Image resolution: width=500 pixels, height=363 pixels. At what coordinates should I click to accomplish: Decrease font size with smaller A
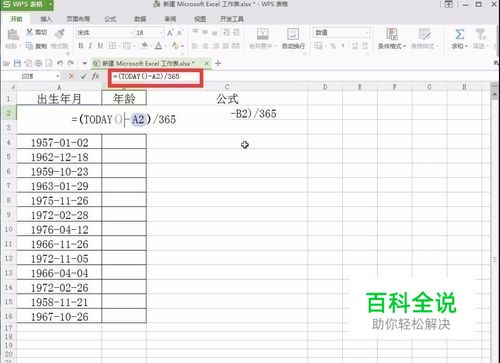[x=180, y=33]
